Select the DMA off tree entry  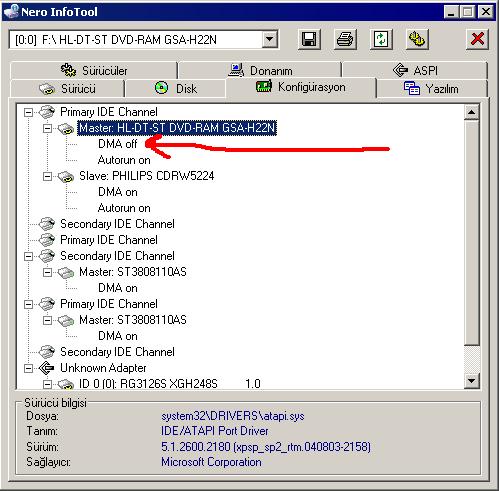click(x=118, y=144)
